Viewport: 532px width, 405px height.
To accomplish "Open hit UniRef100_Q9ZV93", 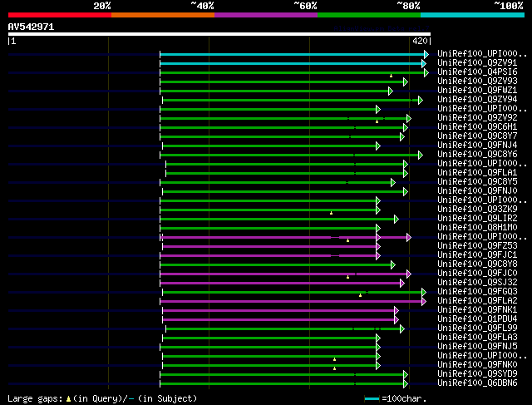I will coord(477,81).
